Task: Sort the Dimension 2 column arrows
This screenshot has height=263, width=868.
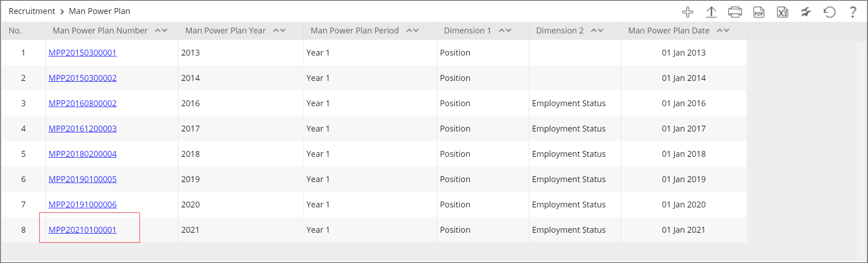Action: pyautogui.click(x=597, y=31)
